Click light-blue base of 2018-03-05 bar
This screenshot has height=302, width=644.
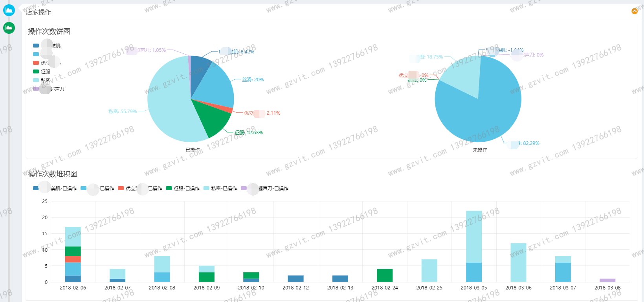(x=474, y=273)
